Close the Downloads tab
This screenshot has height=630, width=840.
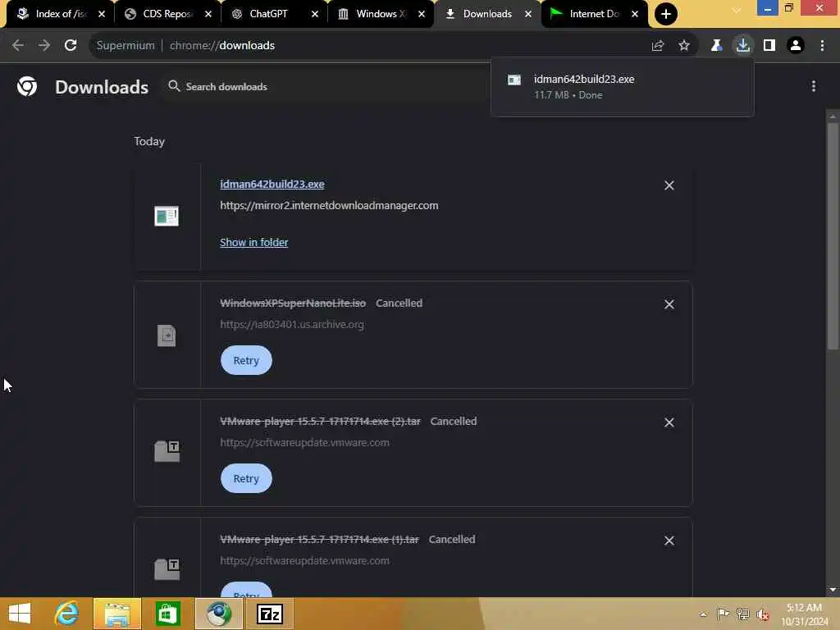[x=528, y=14]
